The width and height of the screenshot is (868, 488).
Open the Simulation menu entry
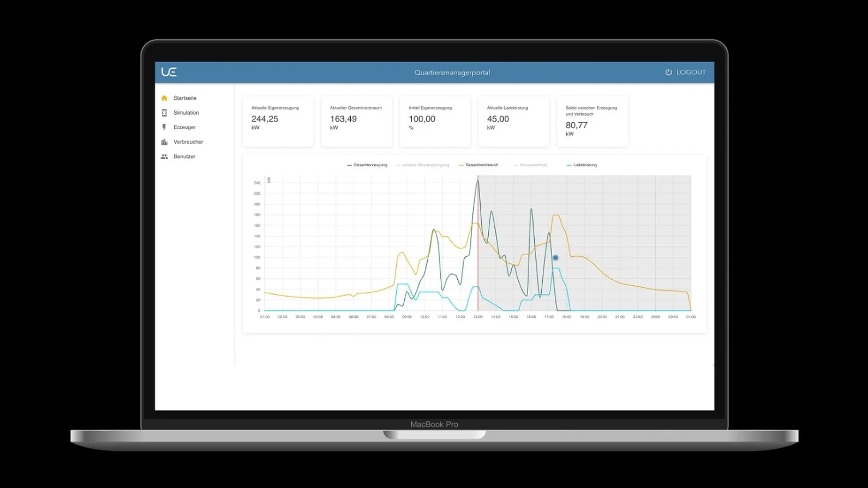coord(186,113)
